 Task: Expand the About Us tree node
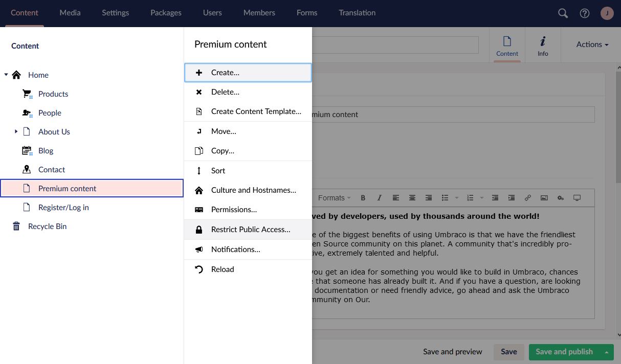click(x=16, y=131)
